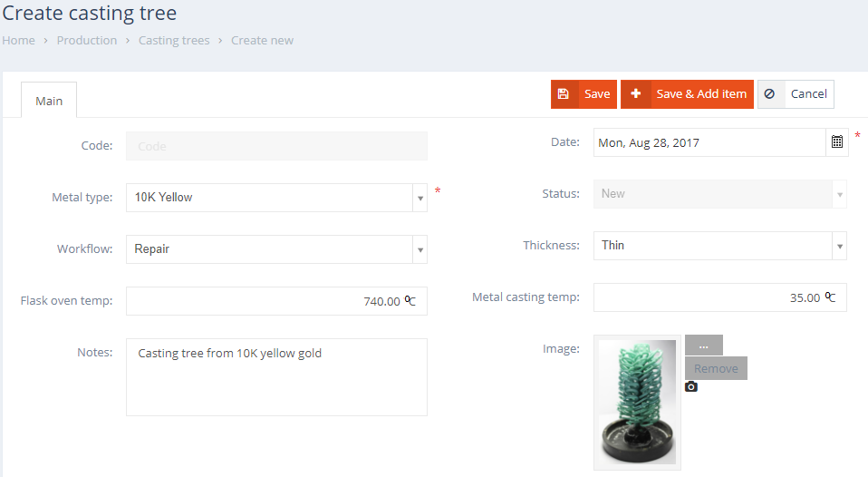868x477 pixels.
Task: Open the Date calendar picker icon
Action: 837,142
